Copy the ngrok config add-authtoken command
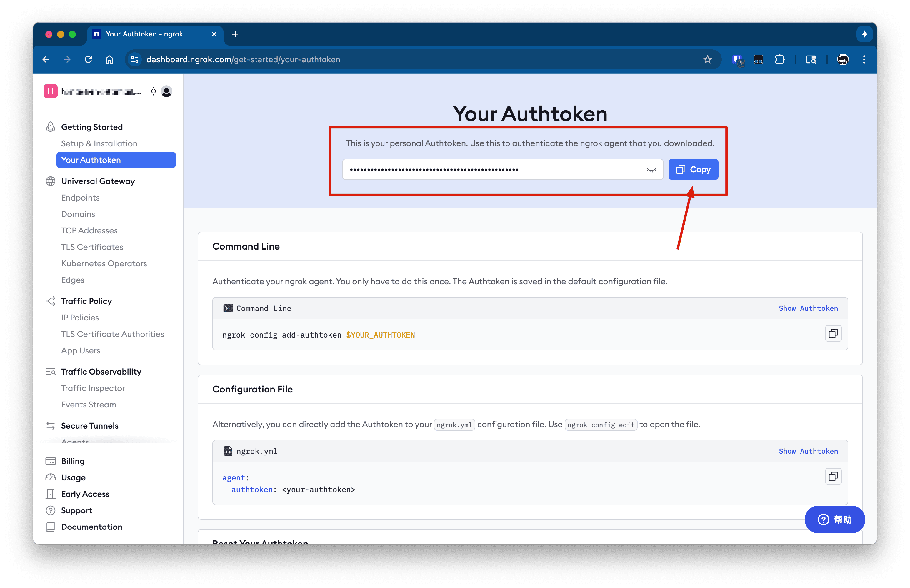The image size is (910, 588). [x=833, y=334]
